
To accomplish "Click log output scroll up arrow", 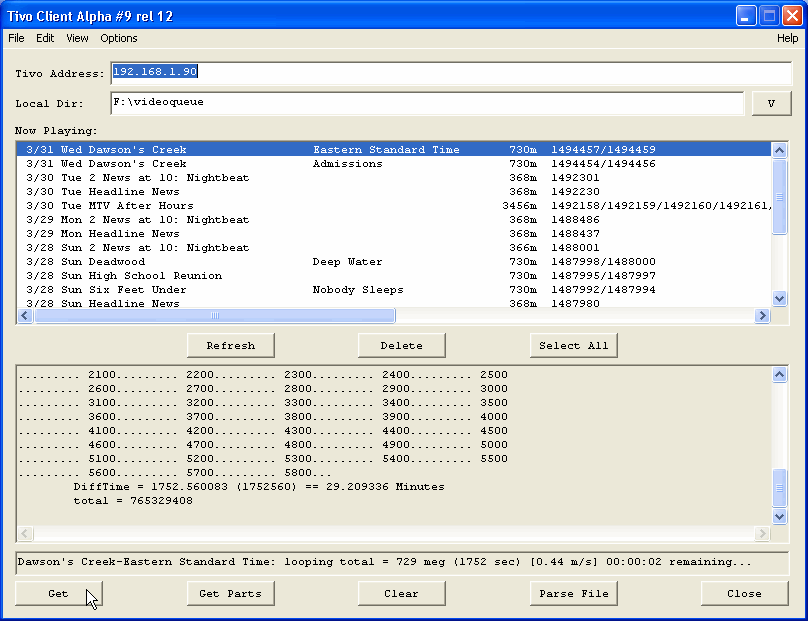I will 779,375.
